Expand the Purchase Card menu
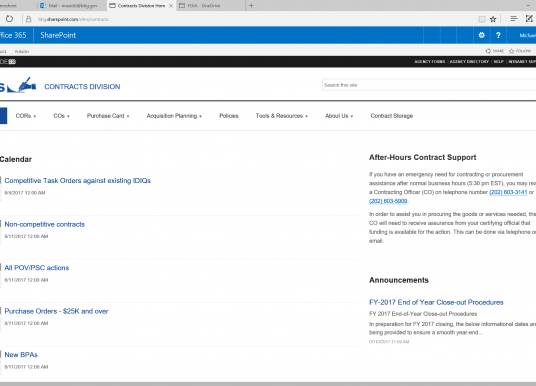Viewport: 536px width, 386px height. pos(108,116)
